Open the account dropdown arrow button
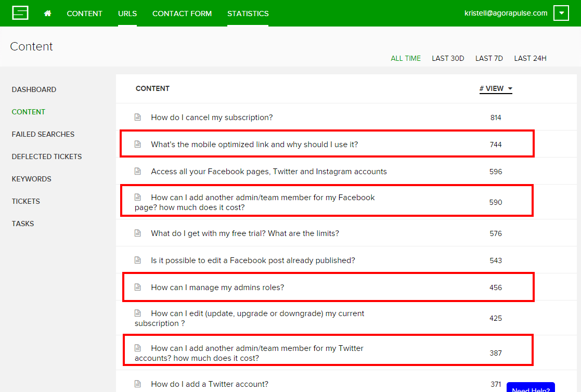This screenshot has width=581, height=392. (x=561, y=13)
